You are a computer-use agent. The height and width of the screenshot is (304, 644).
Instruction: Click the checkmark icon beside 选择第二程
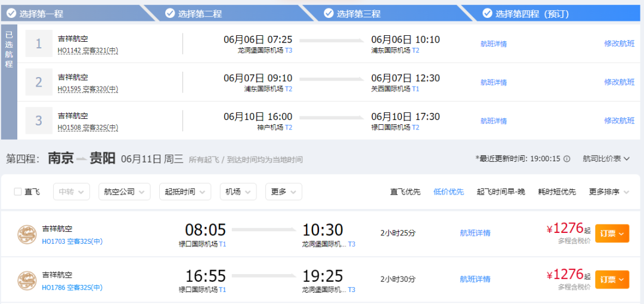[170, 14]
